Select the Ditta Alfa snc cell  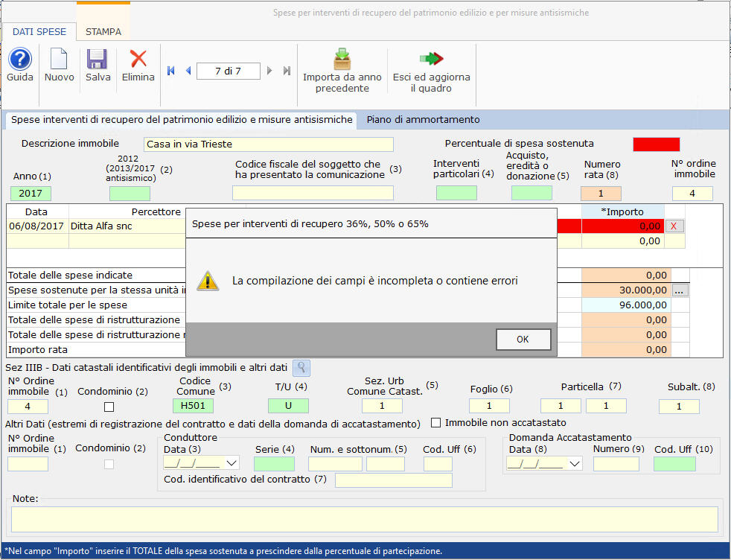(127, 226)
